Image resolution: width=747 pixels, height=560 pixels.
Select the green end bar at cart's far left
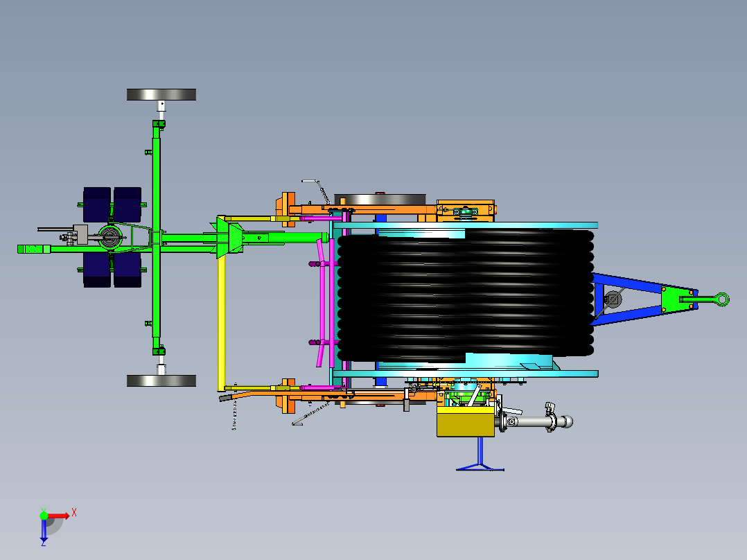click(x=34, y=249)
